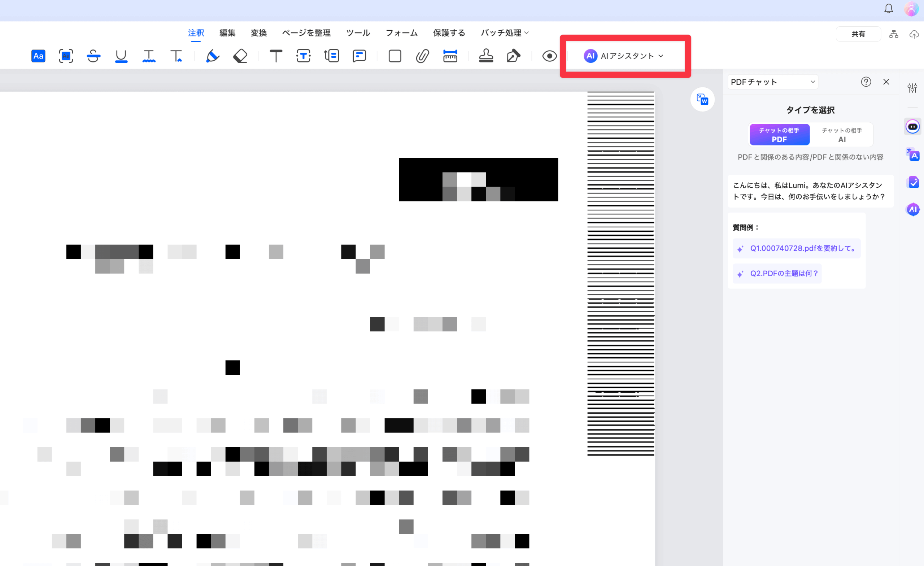Select the strikethrough annotation tool
Viewport: 924px width, 566px height.
pyautogui.click(x=93, y=56)
